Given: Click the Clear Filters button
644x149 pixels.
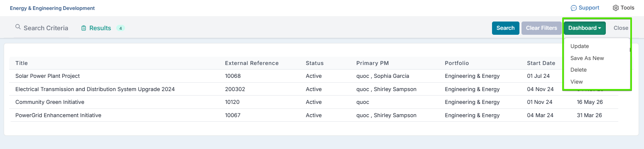Looking at the screenshot, I should point(541,28).
